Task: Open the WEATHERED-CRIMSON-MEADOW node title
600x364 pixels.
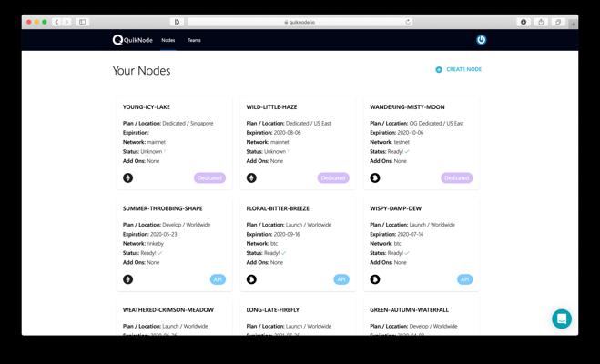Action: (168, 310)
